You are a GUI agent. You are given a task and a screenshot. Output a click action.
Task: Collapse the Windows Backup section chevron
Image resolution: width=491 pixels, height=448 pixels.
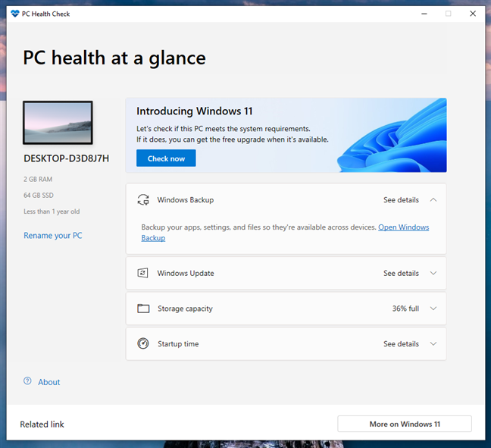[x=433, y=200]
